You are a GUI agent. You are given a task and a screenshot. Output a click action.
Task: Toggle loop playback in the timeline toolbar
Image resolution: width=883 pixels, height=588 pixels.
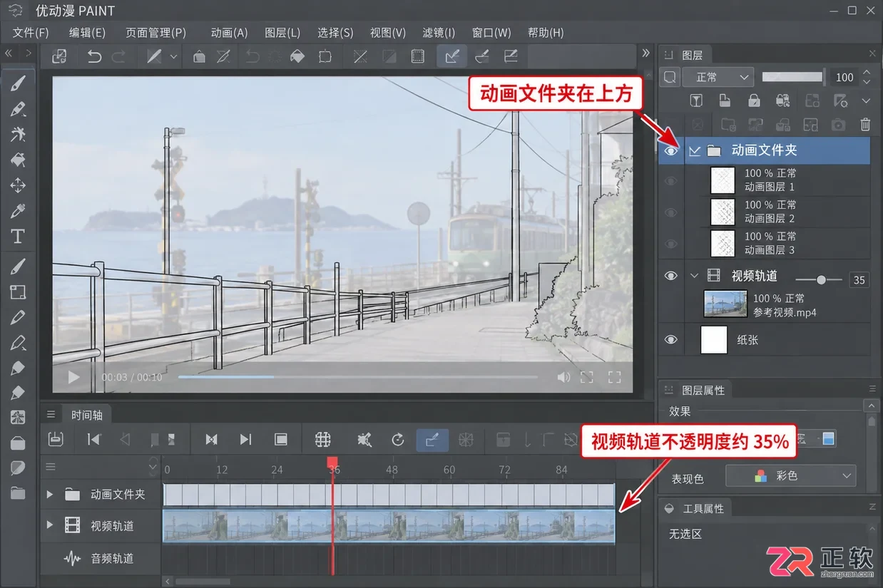399,440
